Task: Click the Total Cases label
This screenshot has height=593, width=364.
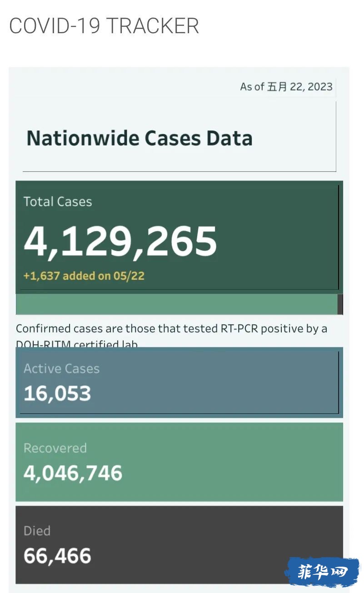Action: 58,201
